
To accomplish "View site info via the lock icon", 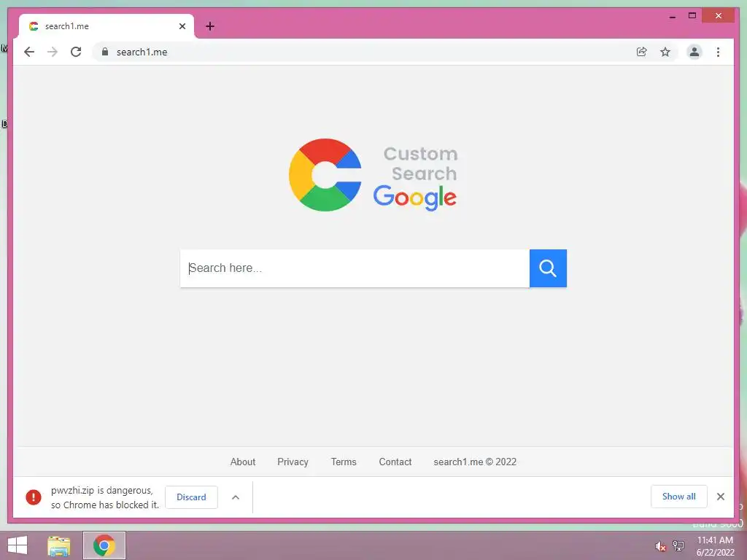I will coord(105,52).
